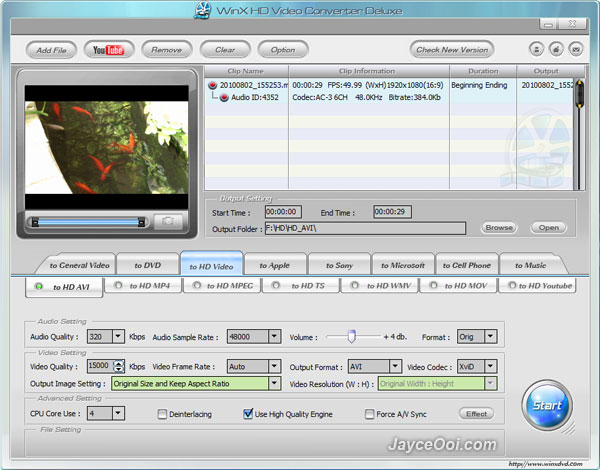600x470 pixels.
Task: Open the Output Format AVI dropdown
Action: pyautogui.click(x=395, y=367)
